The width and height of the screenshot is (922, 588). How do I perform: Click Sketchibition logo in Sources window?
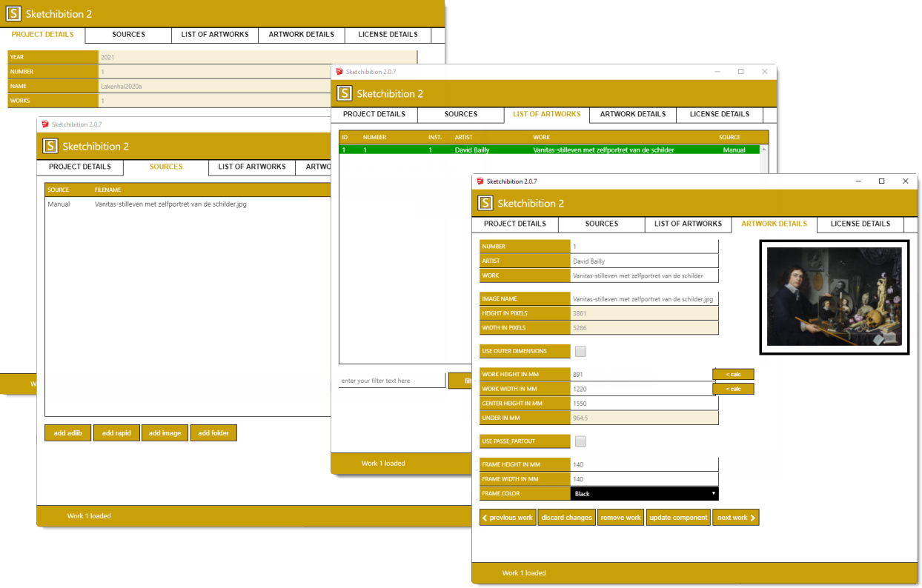point(50,146)
